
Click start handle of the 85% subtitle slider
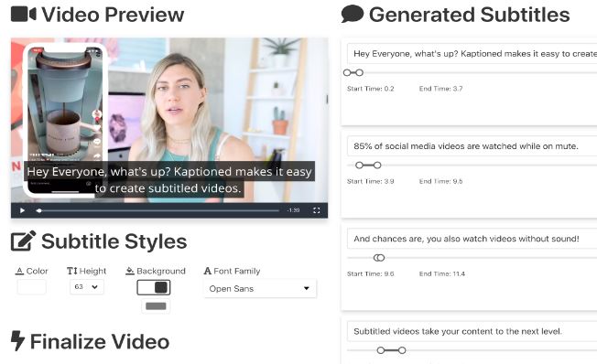(359, 165)
